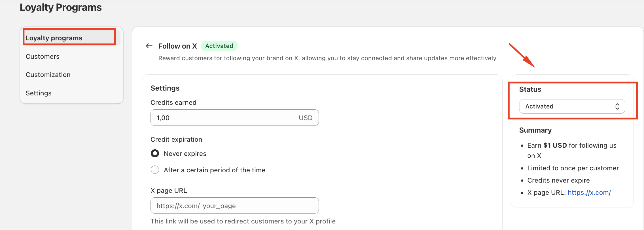Click the green Activated badge
This screenshot has height=230, width=644.
click(x=219, y=46)
